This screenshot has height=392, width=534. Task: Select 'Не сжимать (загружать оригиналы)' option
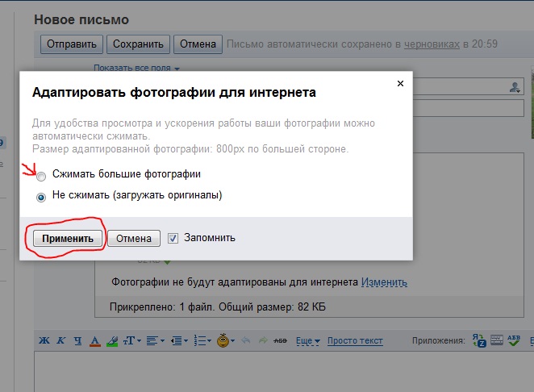coord(41,196)
